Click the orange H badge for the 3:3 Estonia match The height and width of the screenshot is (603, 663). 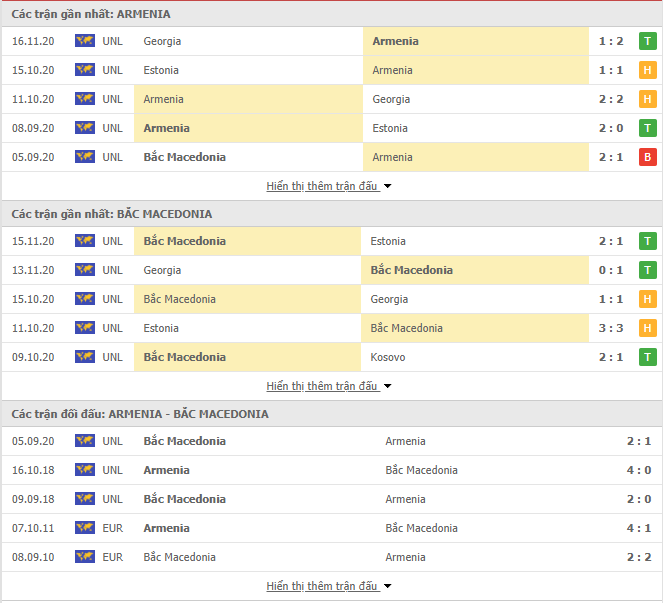[647, 328]
